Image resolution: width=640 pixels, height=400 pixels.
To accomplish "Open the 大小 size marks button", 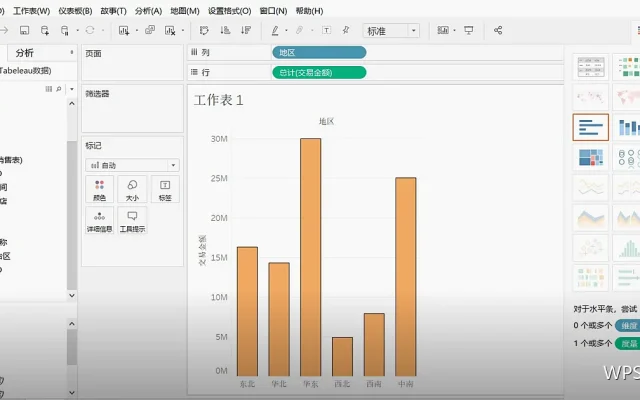I will pyautogui.click(x=132, y=189).
